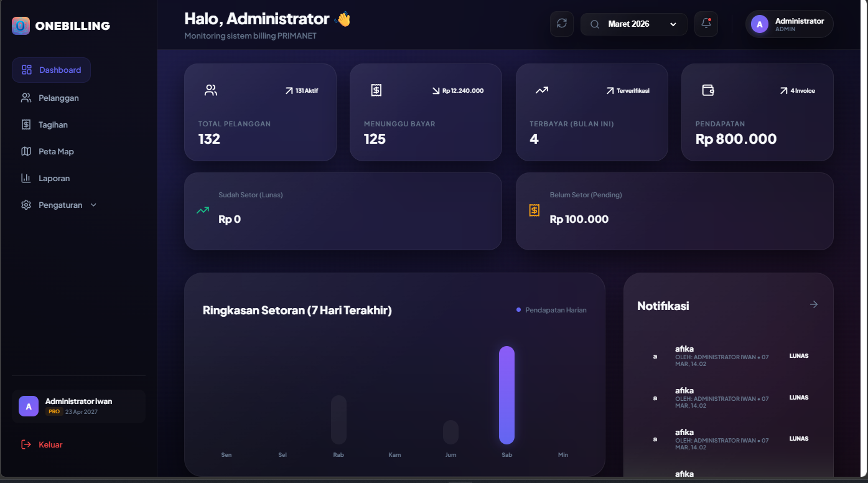Image resolution: width=868 pixels, height=483 pixels.
Task: Click the refresh icon in the header
Action: [561, 24]
